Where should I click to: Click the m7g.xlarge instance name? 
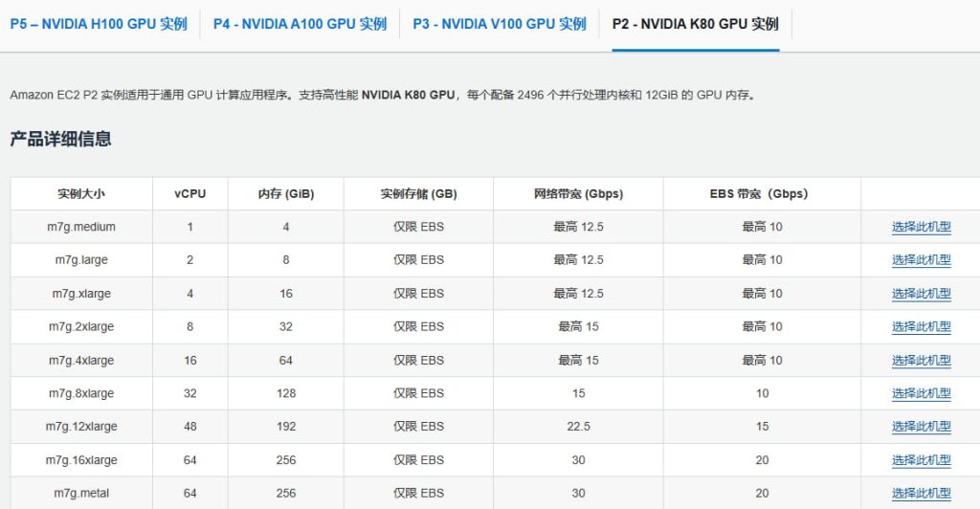tap(81, 294)
